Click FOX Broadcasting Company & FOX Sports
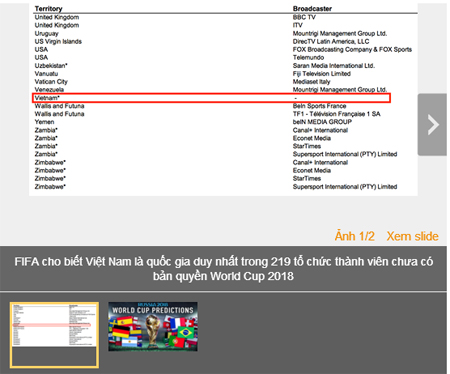Image resolution: width=450 pixels, height=374 pixels. click(x=352, y=49)
